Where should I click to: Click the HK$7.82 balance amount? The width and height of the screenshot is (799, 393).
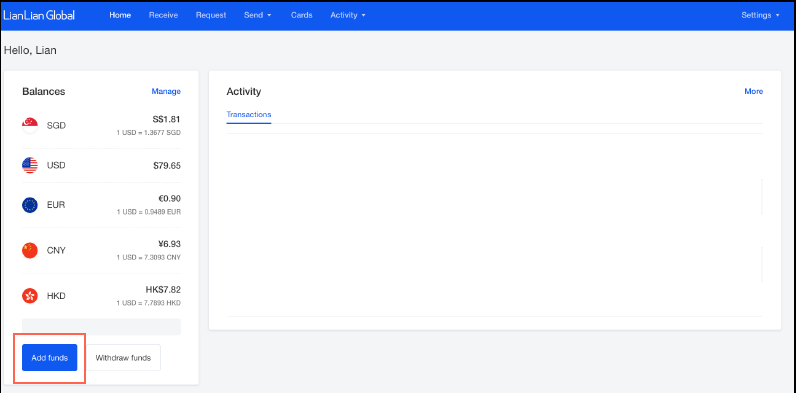[x=163, y=290]
